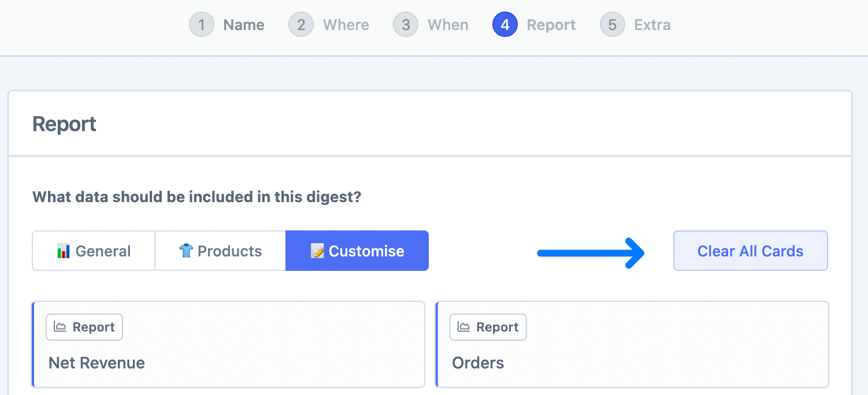Click the Clear All Cards button

(750, 251)
